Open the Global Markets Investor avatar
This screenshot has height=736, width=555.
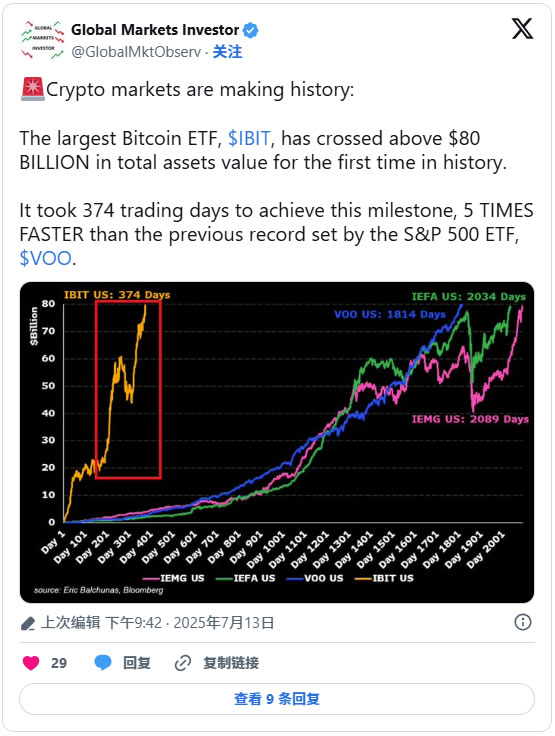(42, 40)
